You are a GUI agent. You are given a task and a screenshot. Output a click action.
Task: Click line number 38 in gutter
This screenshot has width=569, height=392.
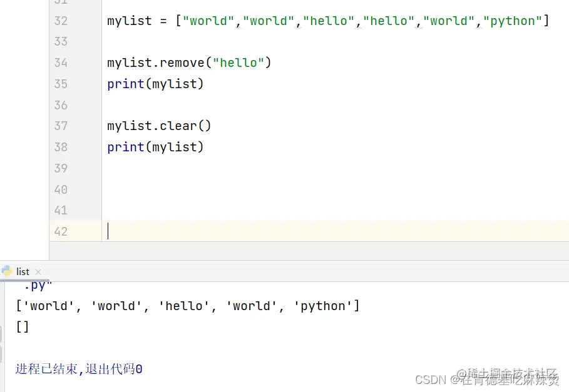click(61, 147)
